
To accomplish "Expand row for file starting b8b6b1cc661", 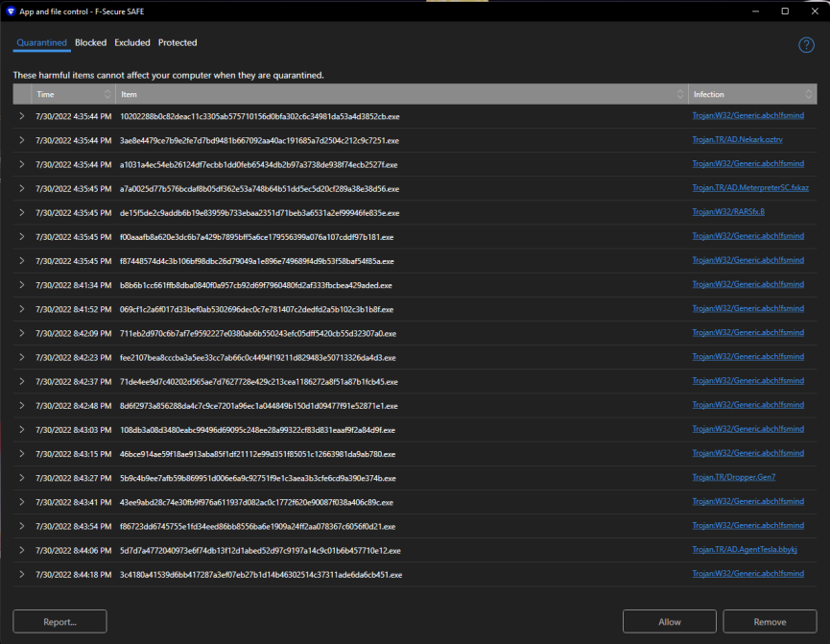I will (22, 285).
